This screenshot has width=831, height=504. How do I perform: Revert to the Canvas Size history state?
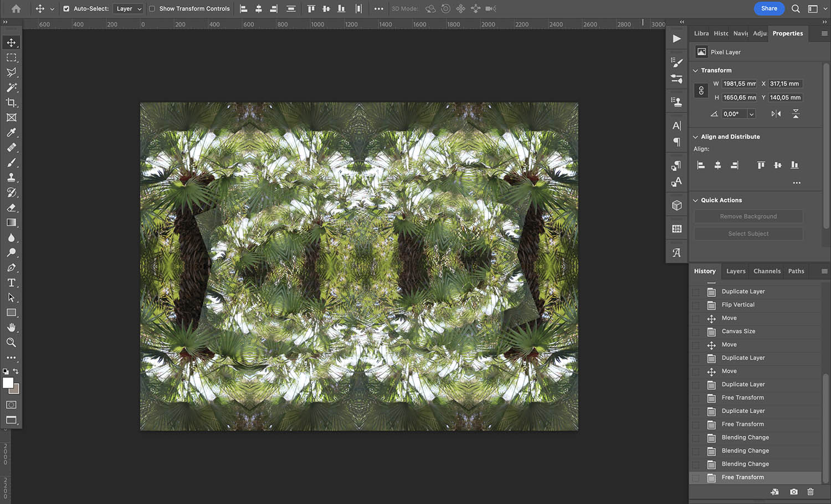click(x=738, y=331)
